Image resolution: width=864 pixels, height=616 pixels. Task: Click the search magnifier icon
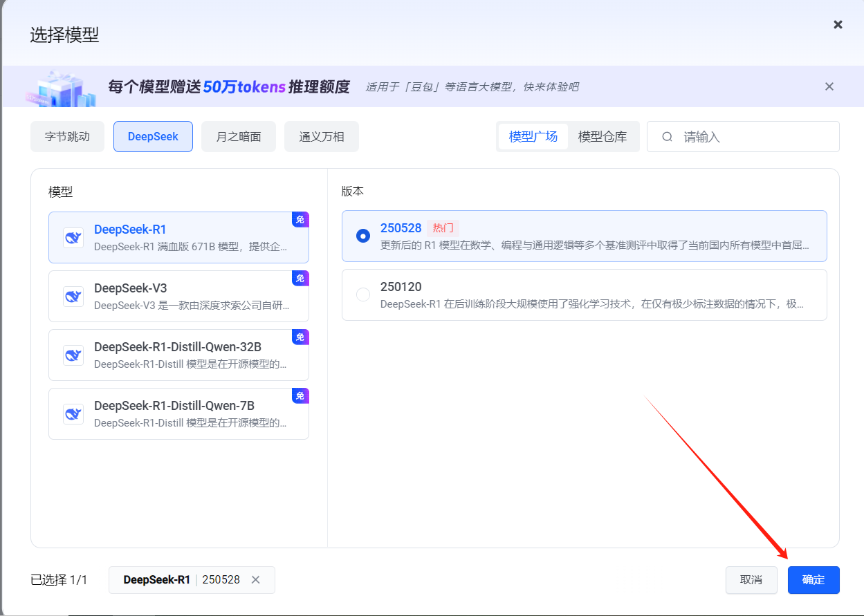[667, 137]
